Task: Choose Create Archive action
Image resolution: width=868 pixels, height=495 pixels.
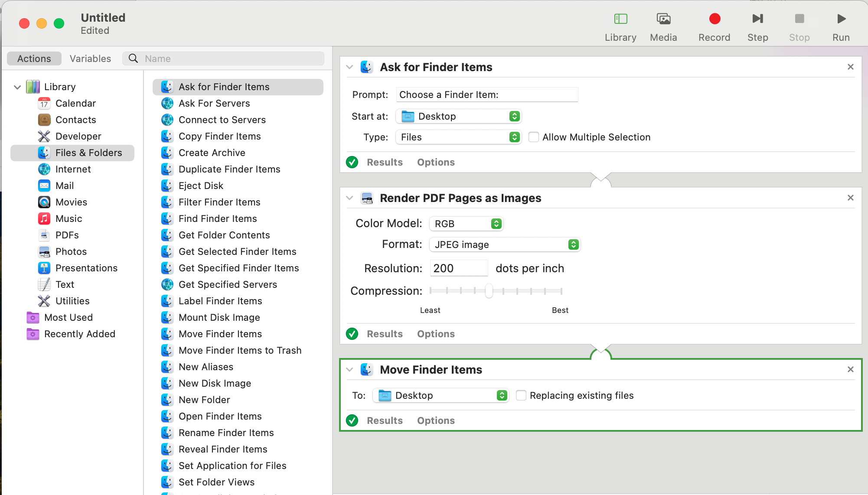Action: pos(212,153)
